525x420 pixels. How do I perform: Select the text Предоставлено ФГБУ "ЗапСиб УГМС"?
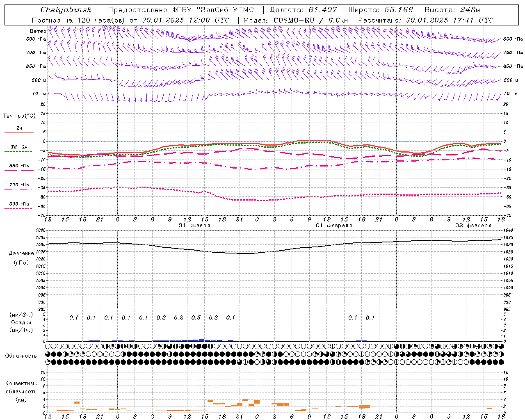[x=183, y=10]
